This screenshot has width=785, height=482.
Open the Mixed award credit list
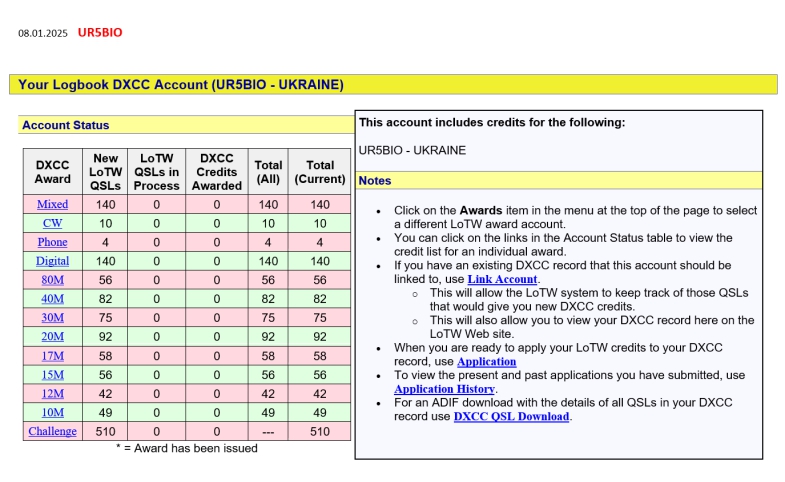(x=52, y=204)
